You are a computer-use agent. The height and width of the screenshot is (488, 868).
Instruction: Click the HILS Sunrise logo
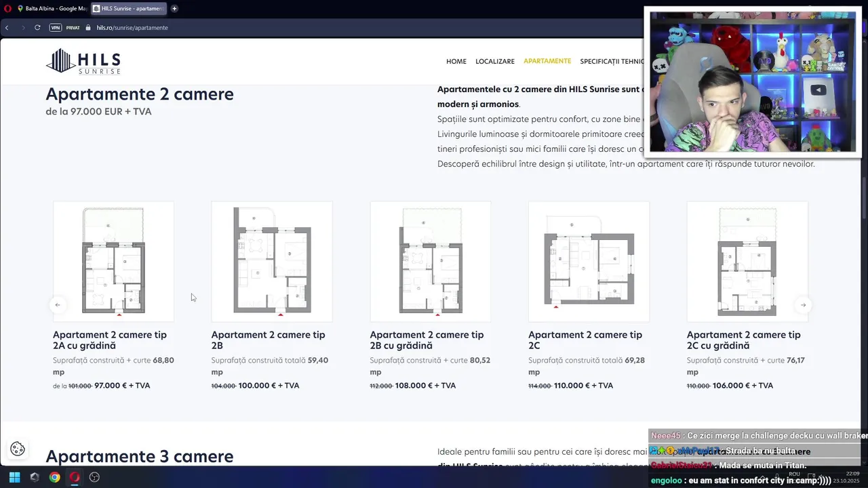pos(83,61)
